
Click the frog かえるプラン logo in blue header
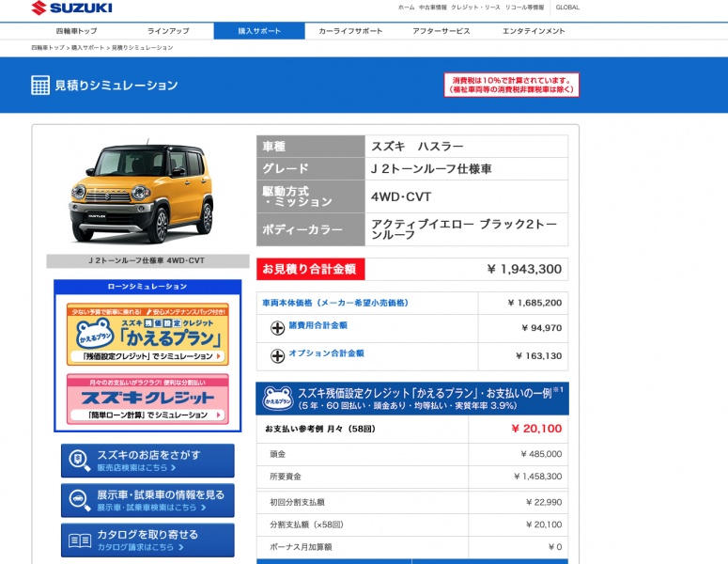pos(278,399)
